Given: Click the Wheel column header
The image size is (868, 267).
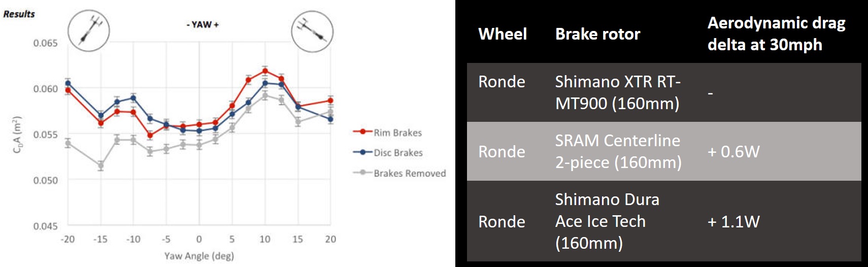Looking at the screenshot, I should 503,34.
